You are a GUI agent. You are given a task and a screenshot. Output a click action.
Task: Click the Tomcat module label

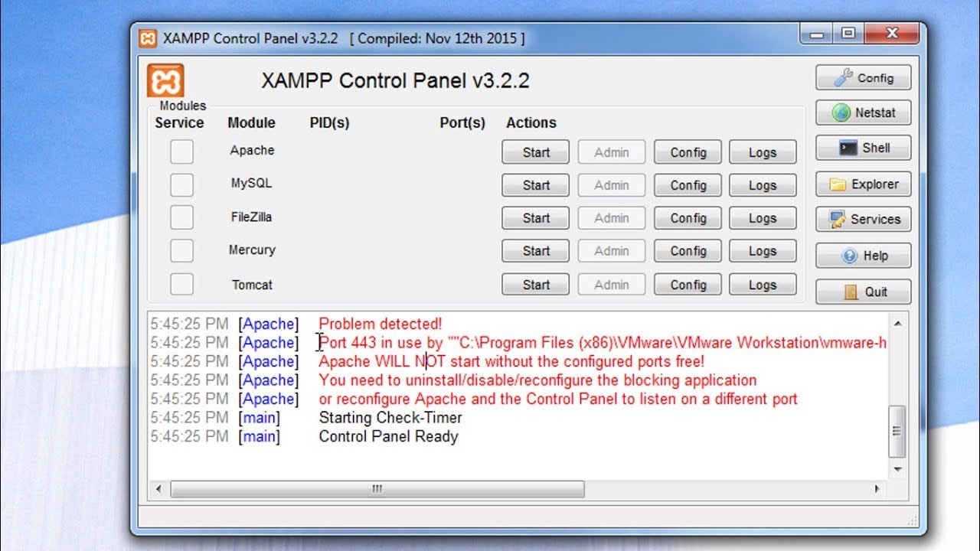[x=252, y=285]
